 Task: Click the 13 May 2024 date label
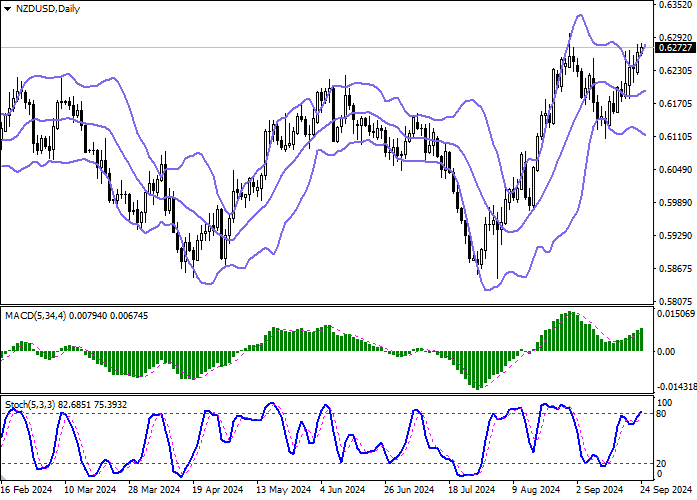283,490
